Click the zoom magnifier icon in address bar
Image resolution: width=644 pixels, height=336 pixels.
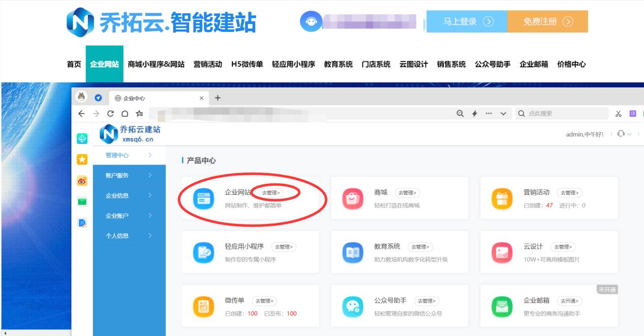(460, 114)
